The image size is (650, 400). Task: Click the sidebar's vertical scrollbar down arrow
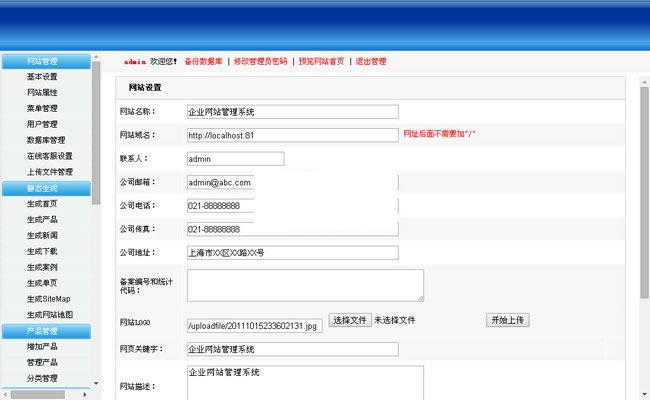96,383
